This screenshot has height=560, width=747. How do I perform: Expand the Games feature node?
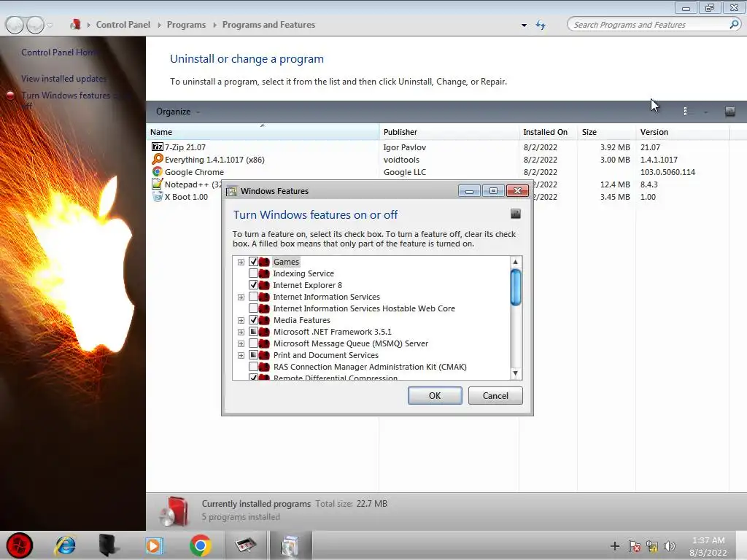(241, 262)
